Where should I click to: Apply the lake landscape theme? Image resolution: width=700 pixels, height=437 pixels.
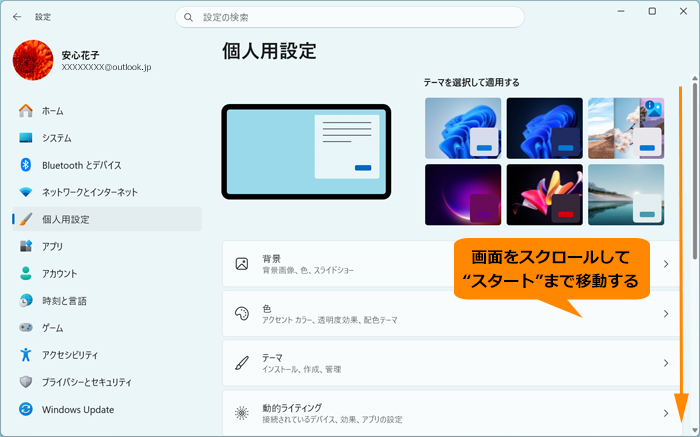coord(626,195)
